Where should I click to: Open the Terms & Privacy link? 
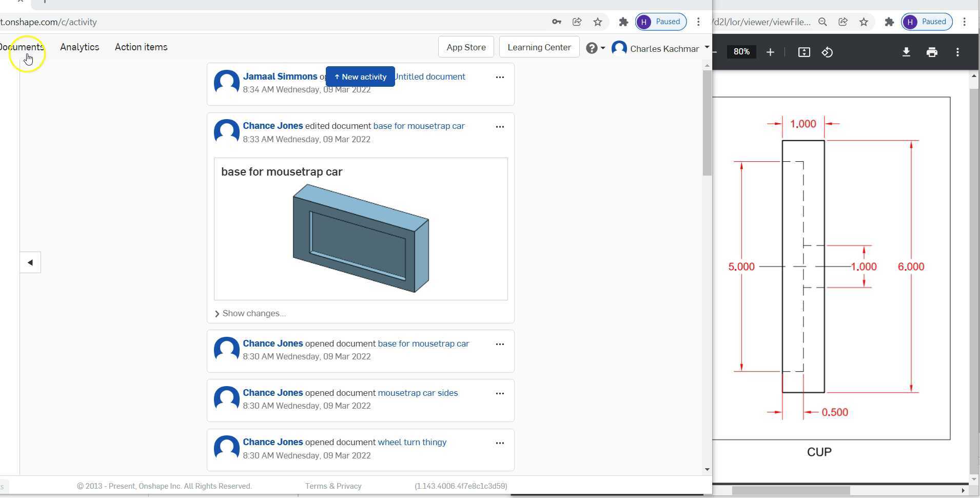click(333, 486)
